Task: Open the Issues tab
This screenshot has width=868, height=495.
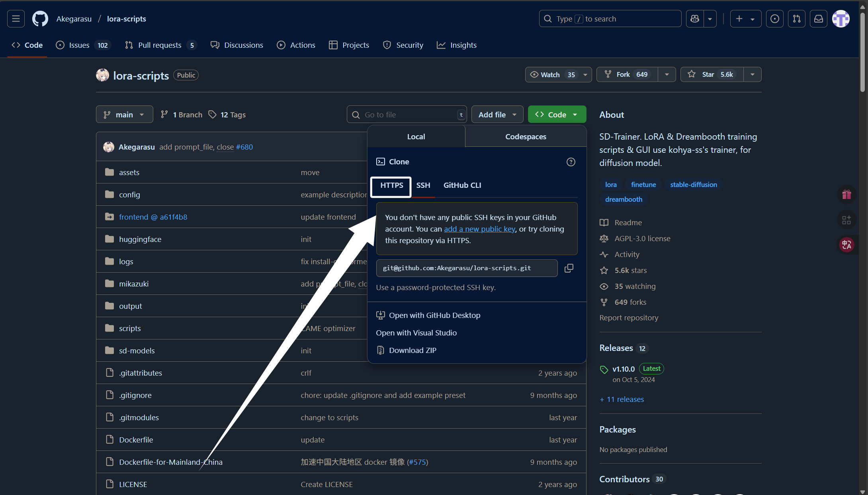Action: [83, 45]
